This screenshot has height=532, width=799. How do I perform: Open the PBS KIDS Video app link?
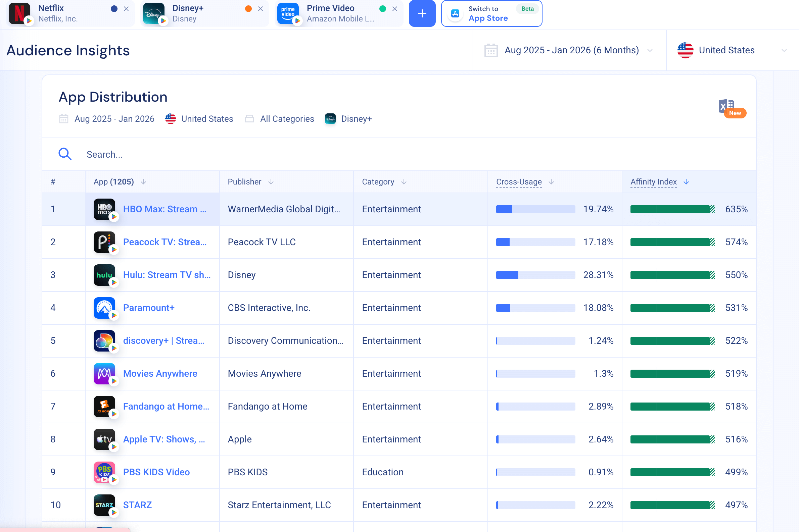coord(156,472)
